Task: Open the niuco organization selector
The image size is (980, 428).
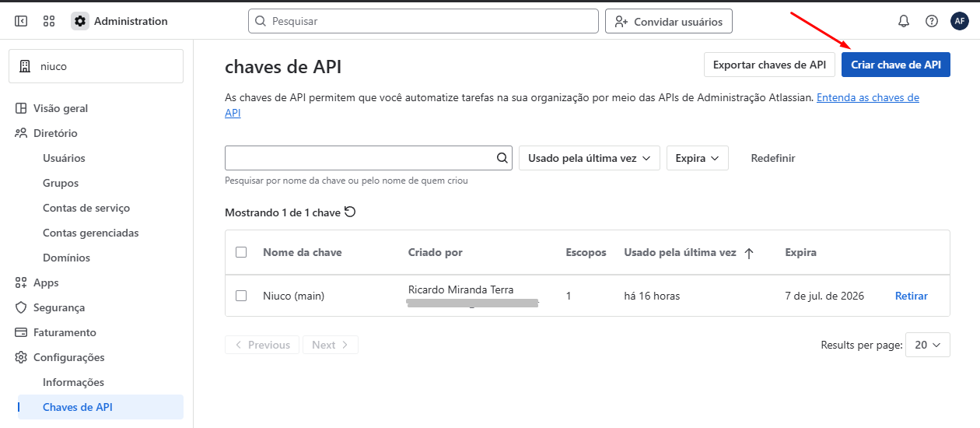Action: coord(96,66)
